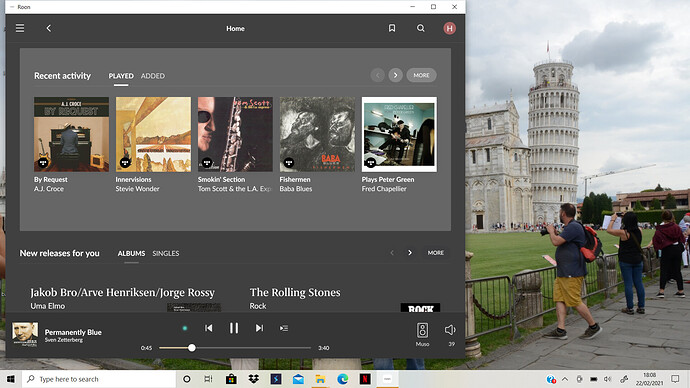Open the Mail app taskbar icon

[298, 379]
